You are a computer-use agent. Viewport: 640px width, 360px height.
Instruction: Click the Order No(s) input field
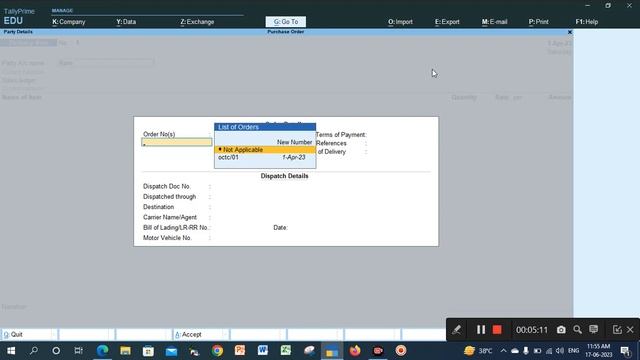point(177,142)
